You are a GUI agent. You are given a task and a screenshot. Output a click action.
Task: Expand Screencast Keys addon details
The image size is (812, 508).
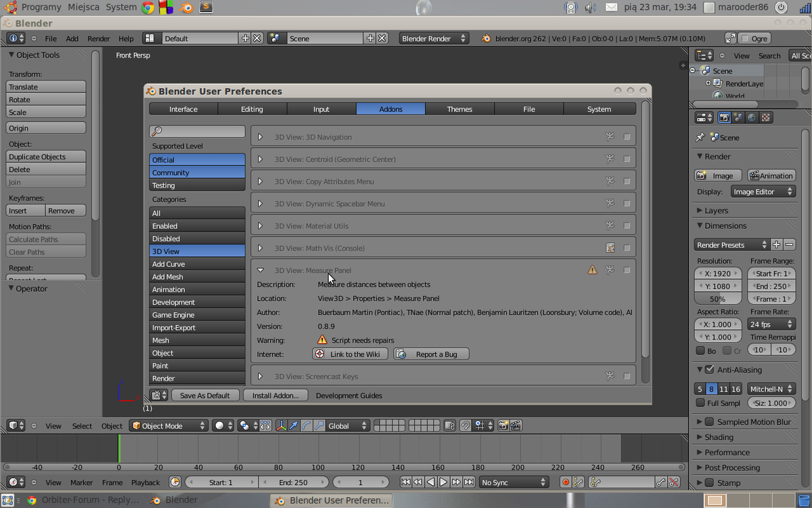[260, 376]
